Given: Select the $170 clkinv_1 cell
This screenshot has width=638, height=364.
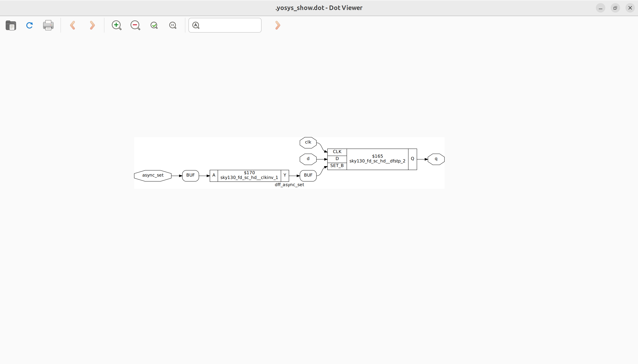Looking at the screenshot, I should 249,175.
